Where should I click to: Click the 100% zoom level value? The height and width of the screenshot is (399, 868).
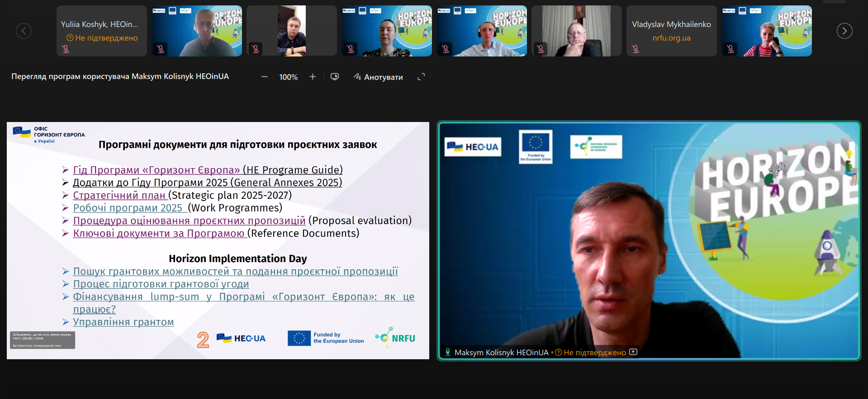pyautogui.click(x=288, y=77)
